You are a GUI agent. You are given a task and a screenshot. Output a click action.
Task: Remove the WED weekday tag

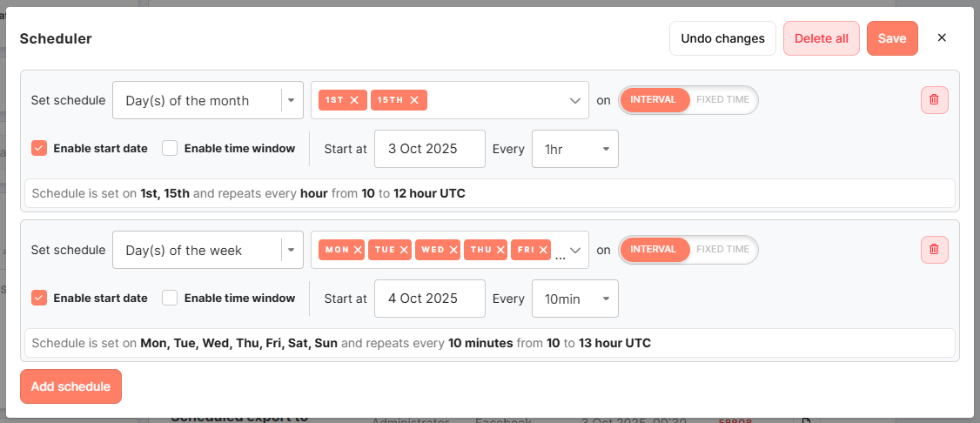pos(453,250)
